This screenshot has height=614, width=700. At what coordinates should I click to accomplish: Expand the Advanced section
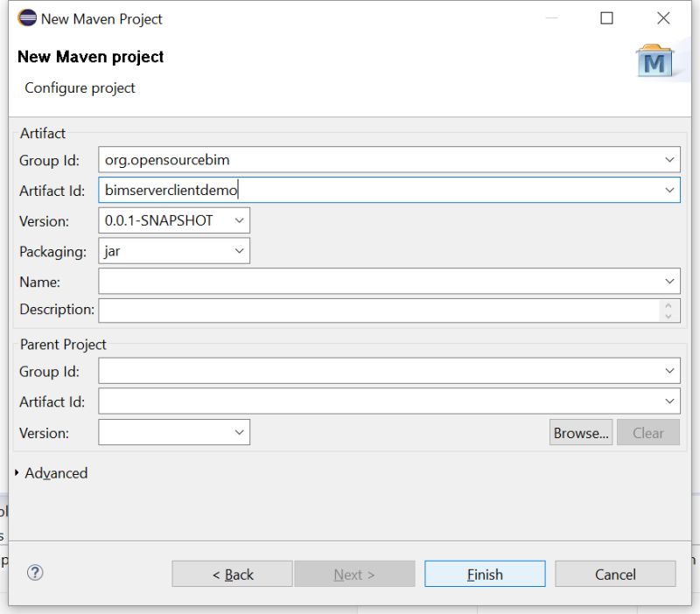coord(55,473)
